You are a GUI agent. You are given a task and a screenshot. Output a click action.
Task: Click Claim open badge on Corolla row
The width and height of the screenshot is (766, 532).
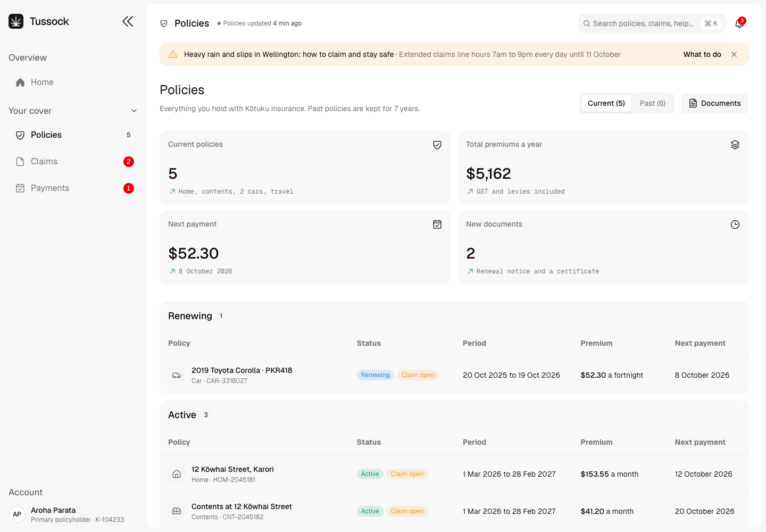pyautogui.click(x=418, y=375)
